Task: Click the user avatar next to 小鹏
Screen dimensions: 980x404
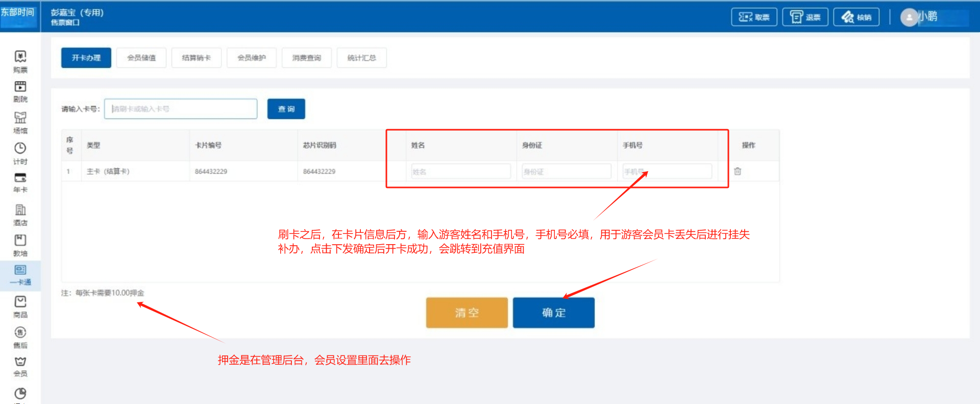Action: click(909, 17)
